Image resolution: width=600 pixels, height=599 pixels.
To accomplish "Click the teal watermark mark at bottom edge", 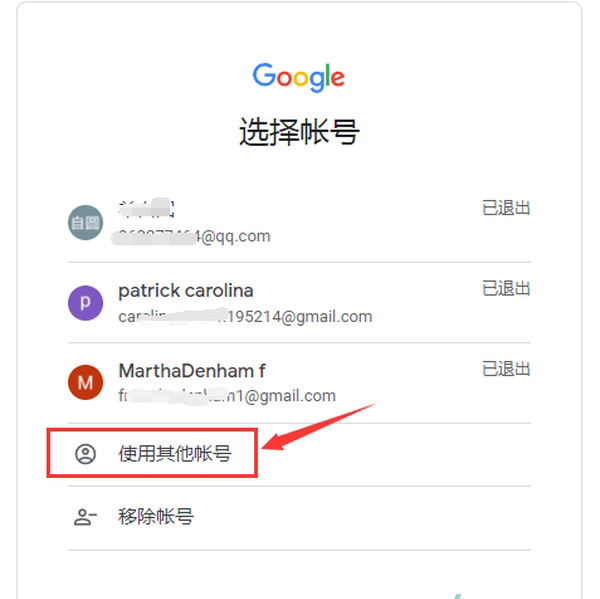I will pos(457,596).
